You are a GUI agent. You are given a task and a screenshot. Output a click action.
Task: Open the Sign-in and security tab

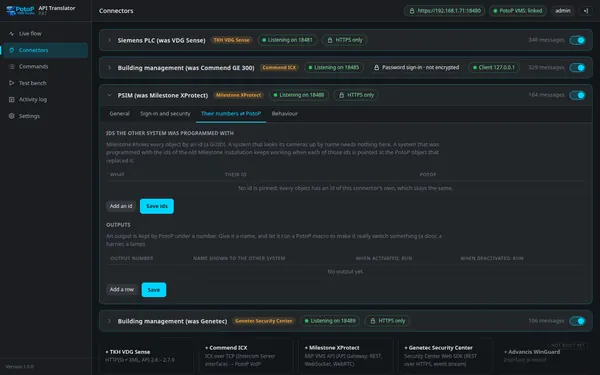pyautogui.click(x=165, y=114)
